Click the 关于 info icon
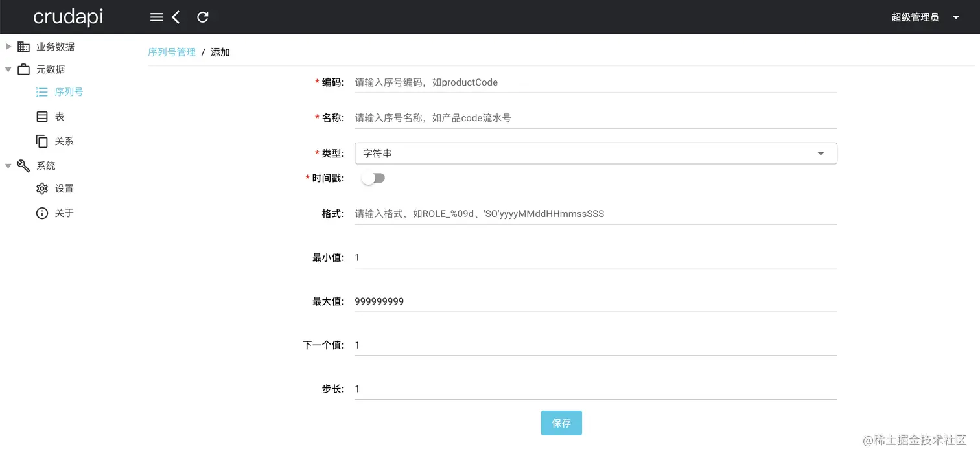This screenshot has height=460, width=980. pyautogui.click(x=42, y=213)
